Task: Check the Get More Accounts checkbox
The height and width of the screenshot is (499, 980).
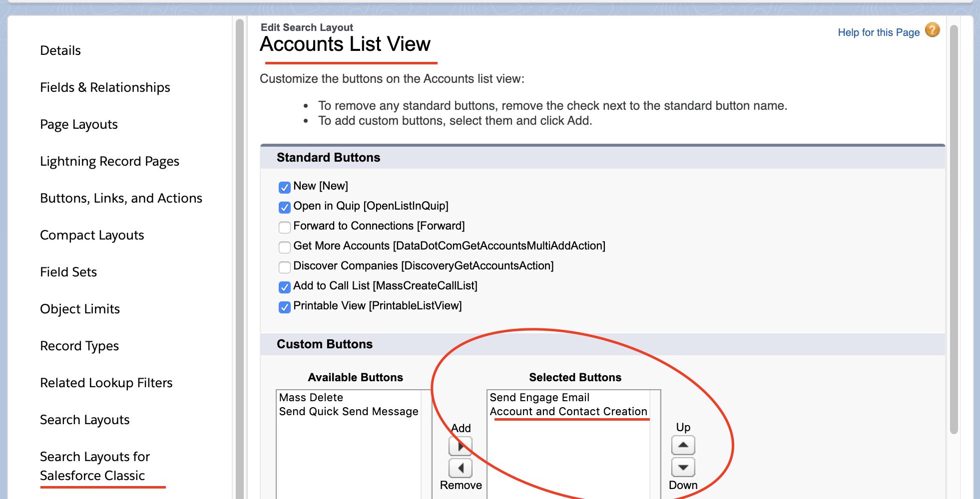Action: tap(285, 247)
